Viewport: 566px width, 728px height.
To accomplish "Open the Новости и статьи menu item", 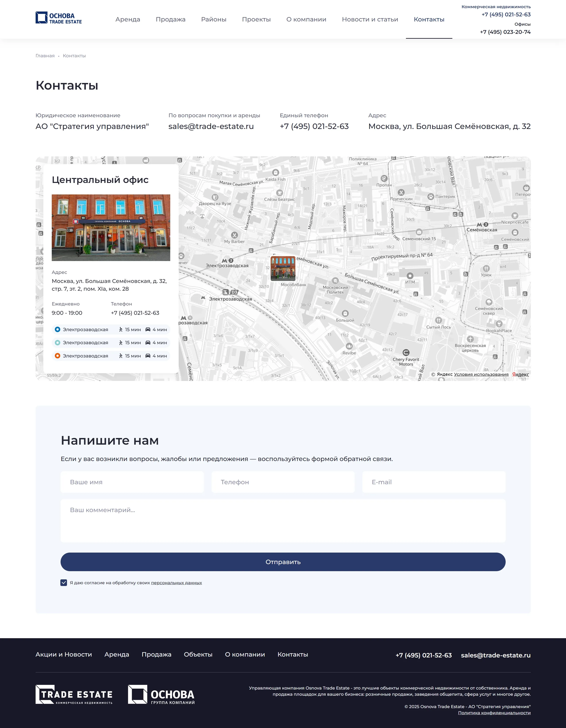I will 370,19.
